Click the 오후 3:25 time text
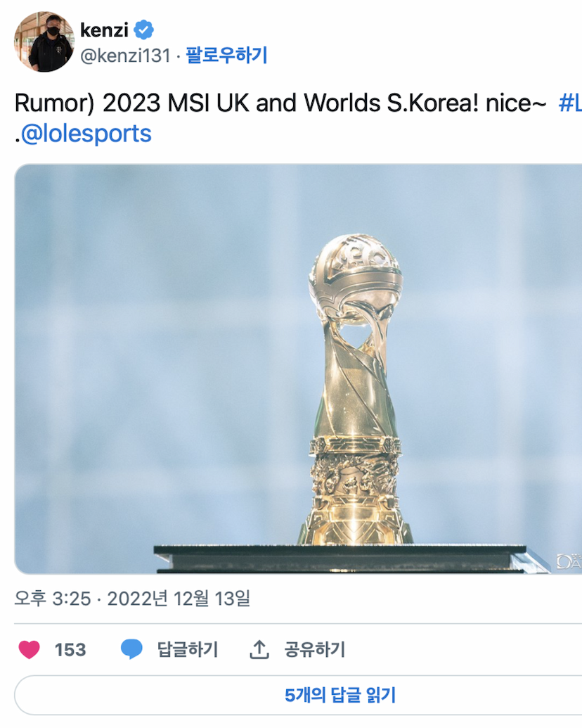The image size is (582, 728). coord(53,599)
